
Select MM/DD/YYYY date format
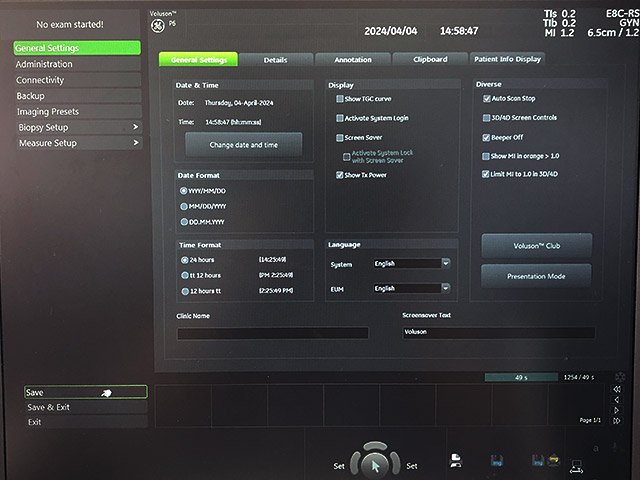pyautogui.click(x=184, y=207)
